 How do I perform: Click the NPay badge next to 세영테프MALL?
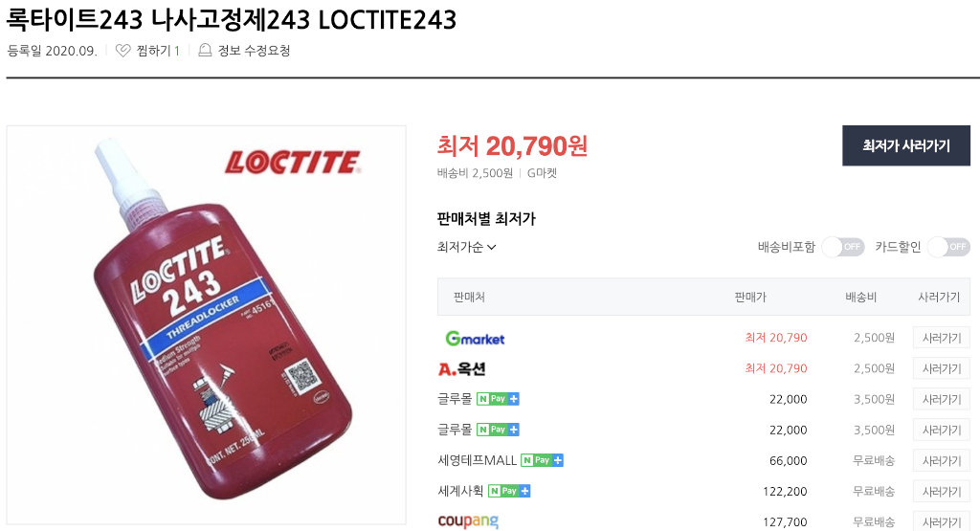coord(543,460)
